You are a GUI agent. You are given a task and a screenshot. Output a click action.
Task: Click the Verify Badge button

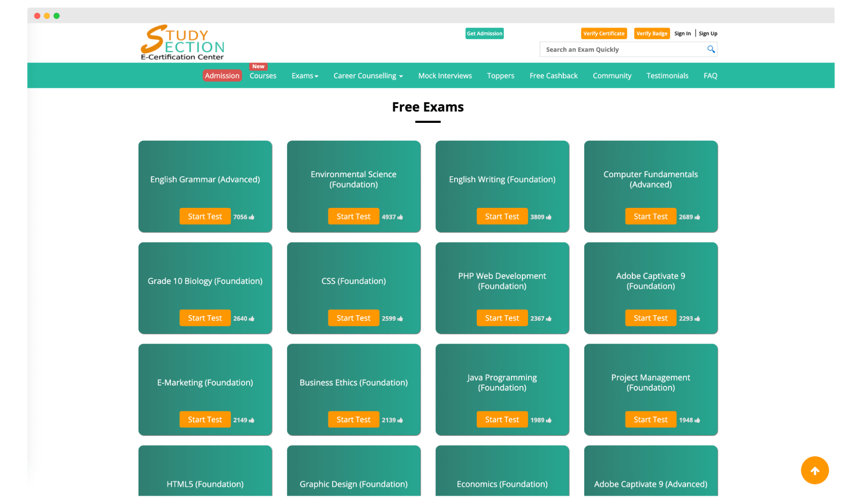(x=652, y=34)
